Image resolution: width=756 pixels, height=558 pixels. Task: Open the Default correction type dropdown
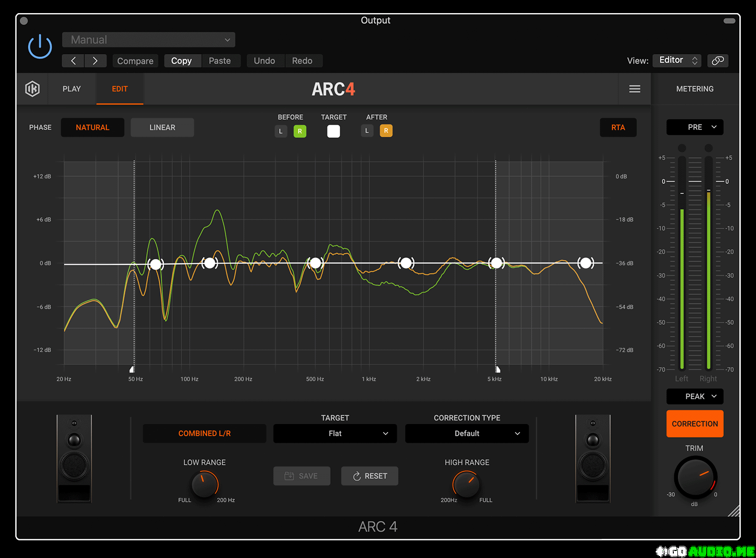[x=467, y=434]
